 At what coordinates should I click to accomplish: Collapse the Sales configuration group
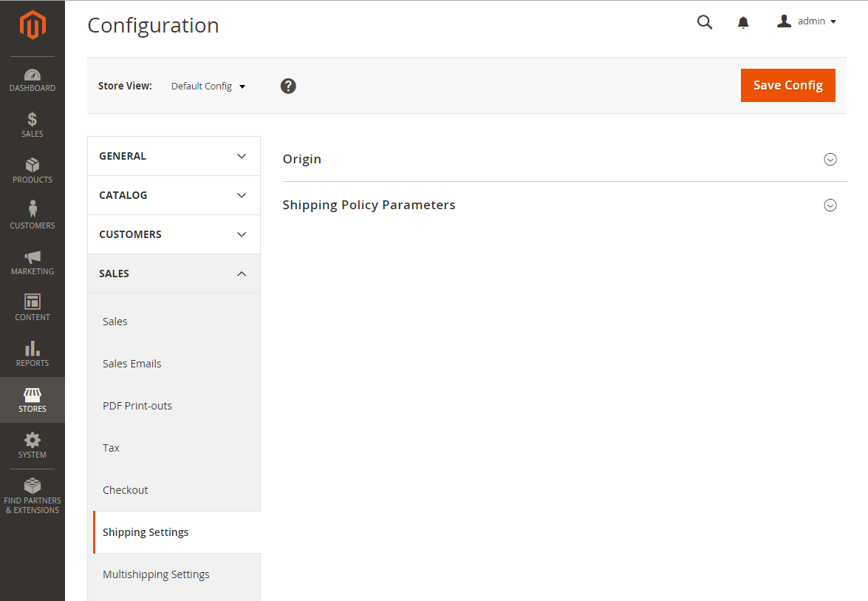tap(174, 274)
